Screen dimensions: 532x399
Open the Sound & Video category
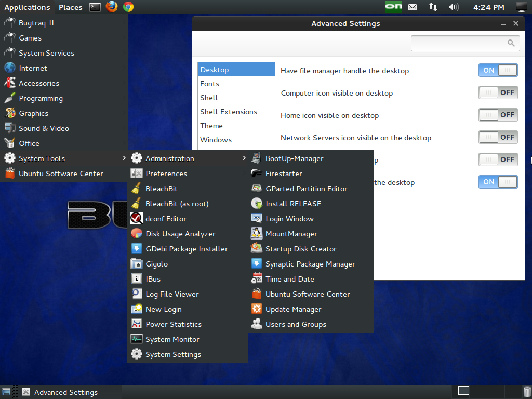pos(64,128)
